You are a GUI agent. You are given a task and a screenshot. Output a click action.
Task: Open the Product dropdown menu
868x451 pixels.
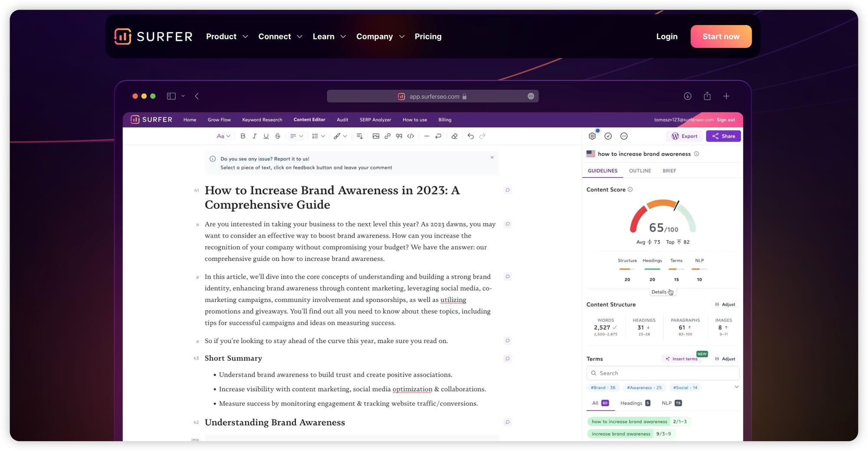coord(227,36)
